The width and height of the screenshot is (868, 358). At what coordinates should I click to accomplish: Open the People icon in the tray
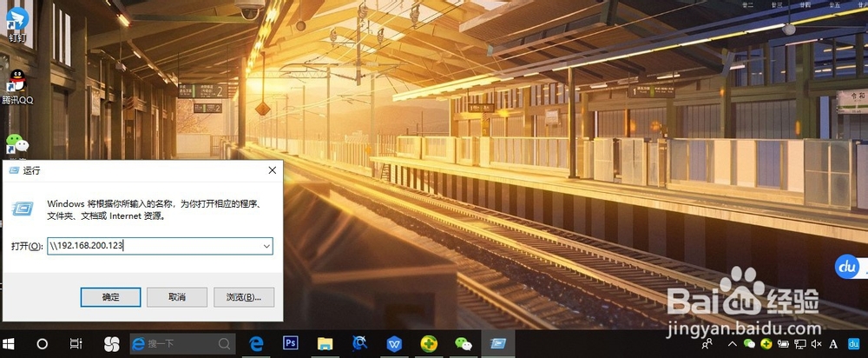[x=707, y=344]
